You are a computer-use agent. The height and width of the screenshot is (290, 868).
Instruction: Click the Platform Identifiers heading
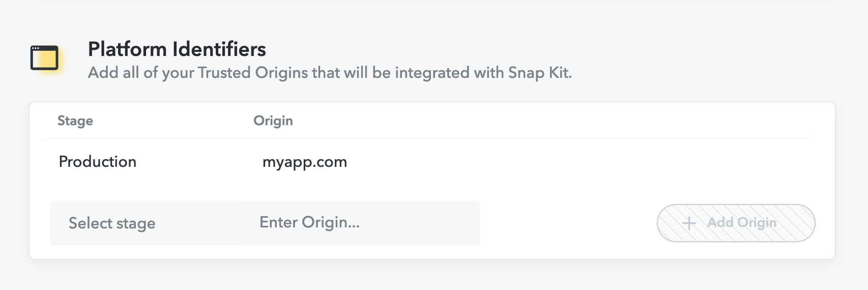coord(177,49)
